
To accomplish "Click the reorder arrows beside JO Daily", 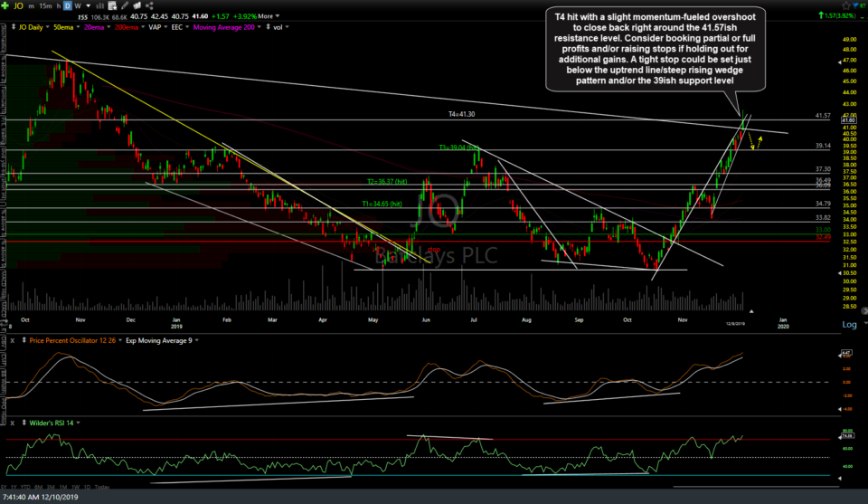I will (x=14, y=27).
